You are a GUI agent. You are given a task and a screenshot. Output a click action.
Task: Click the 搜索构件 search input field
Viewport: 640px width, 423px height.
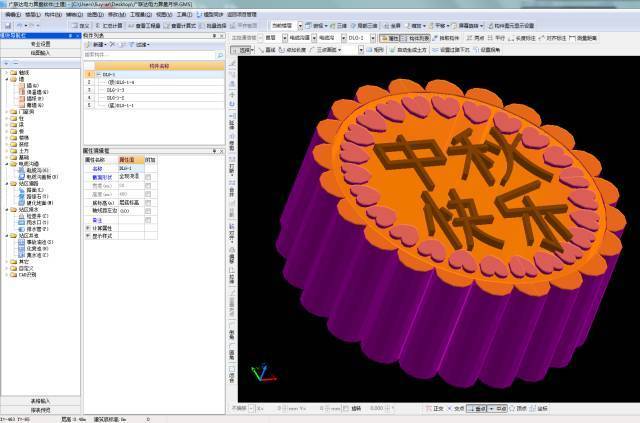point(149,55)
